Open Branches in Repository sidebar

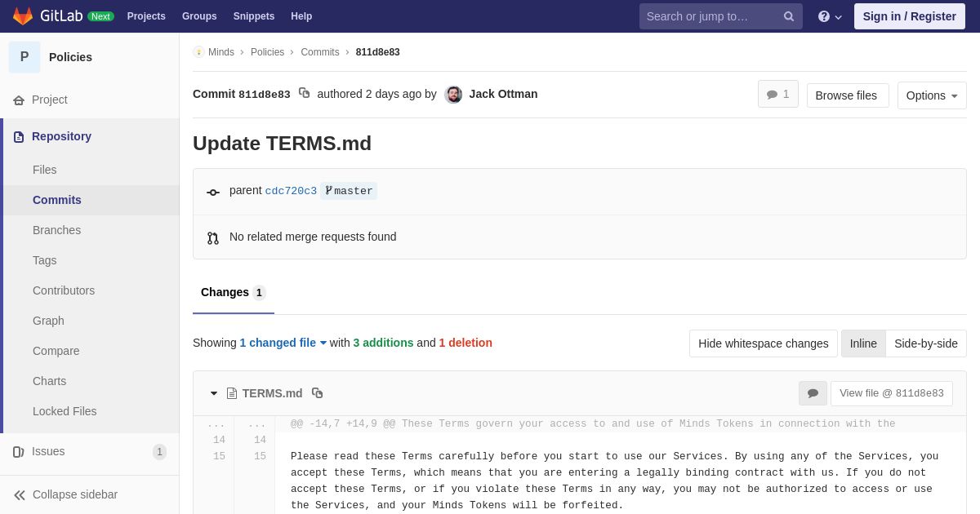57,230
